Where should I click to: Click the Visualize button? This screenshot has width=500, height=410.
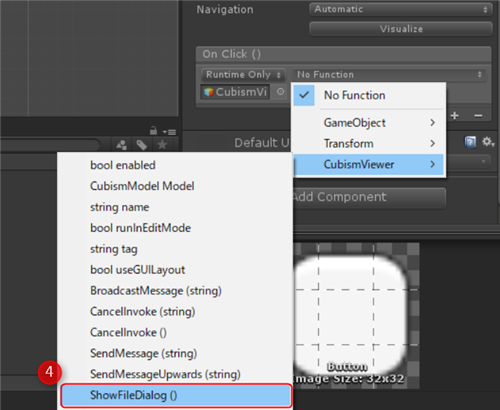(401, 29)
